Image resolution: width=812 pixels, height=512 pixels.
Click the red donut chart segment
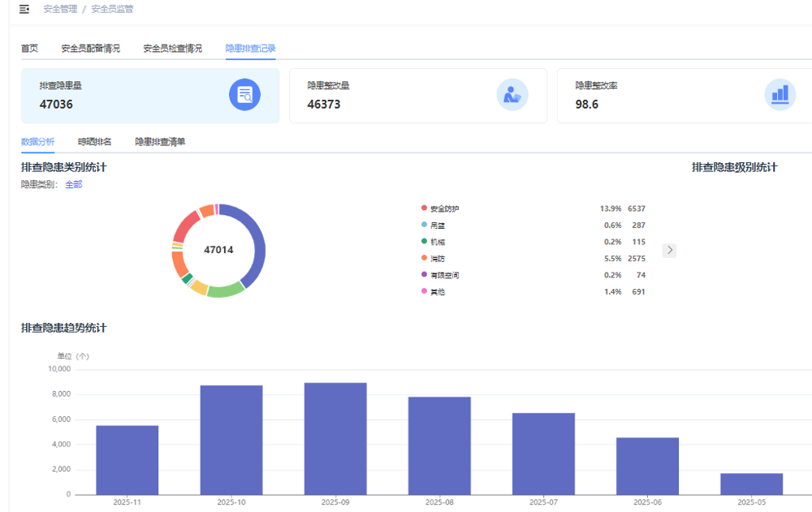[186, 226]
